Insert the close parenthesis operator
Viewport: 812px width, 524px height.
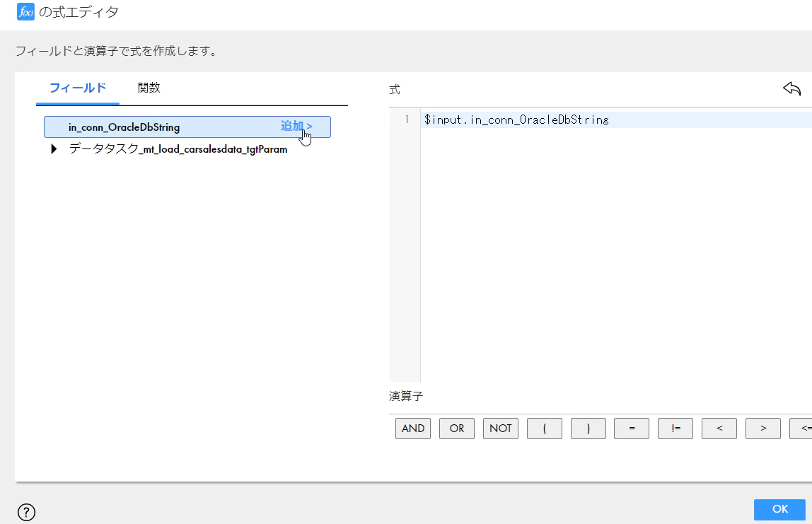pos(588,429)
